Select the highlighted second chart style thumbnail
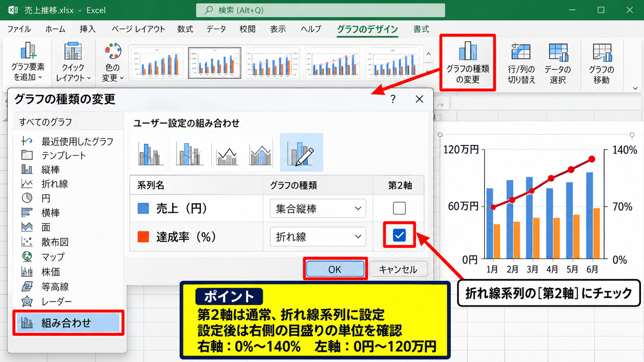 (215, 63)
